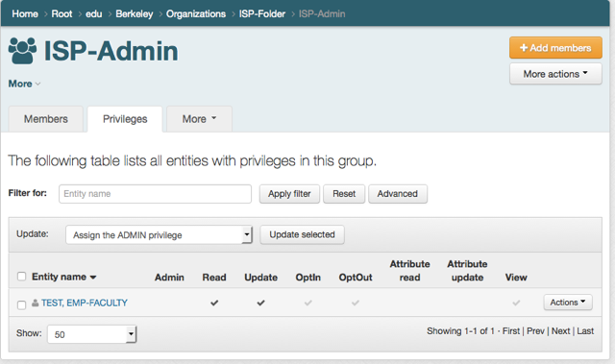
Task: Click the Read privilege checkmark for EMP-FACULTY
Action: coord(214,303)
